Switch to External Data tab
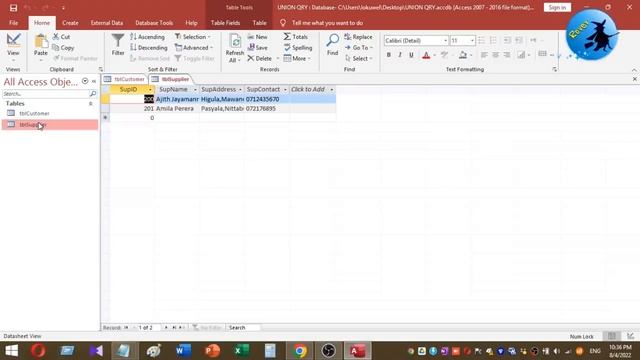Image resolution: width=640 pixels, height=360 pixels. pos(107,23)
